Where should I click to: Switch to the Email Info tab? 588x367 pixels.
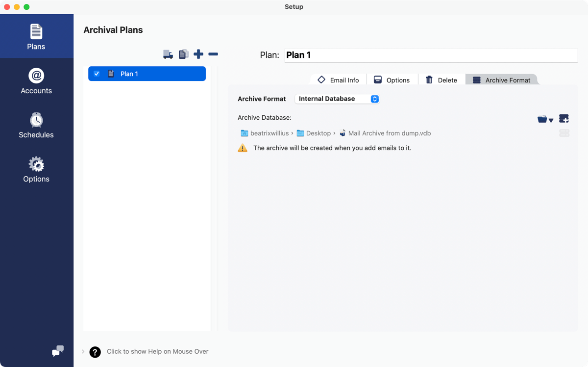[338, 79]
